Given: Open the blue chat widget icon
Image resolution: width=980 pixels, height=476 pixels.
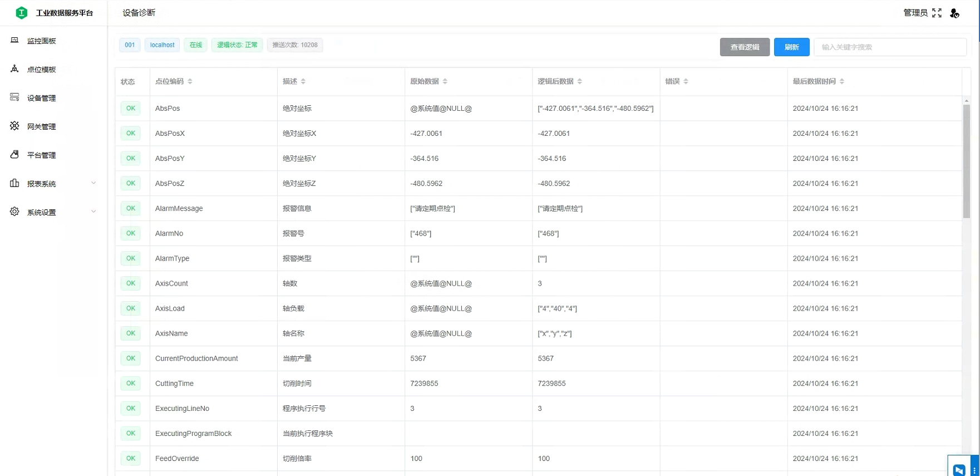Looking at the screenshot, I should (x=959, y=470).
